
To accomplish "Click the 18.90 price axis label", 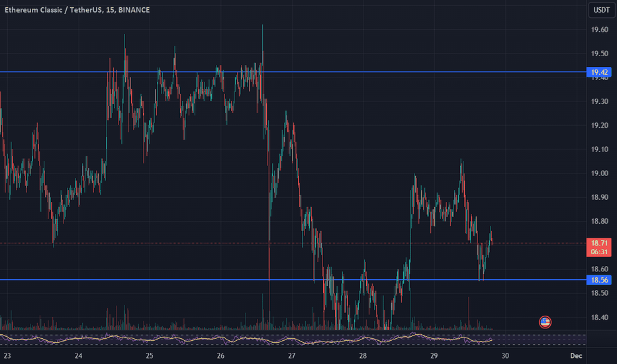I will [599, 197].
